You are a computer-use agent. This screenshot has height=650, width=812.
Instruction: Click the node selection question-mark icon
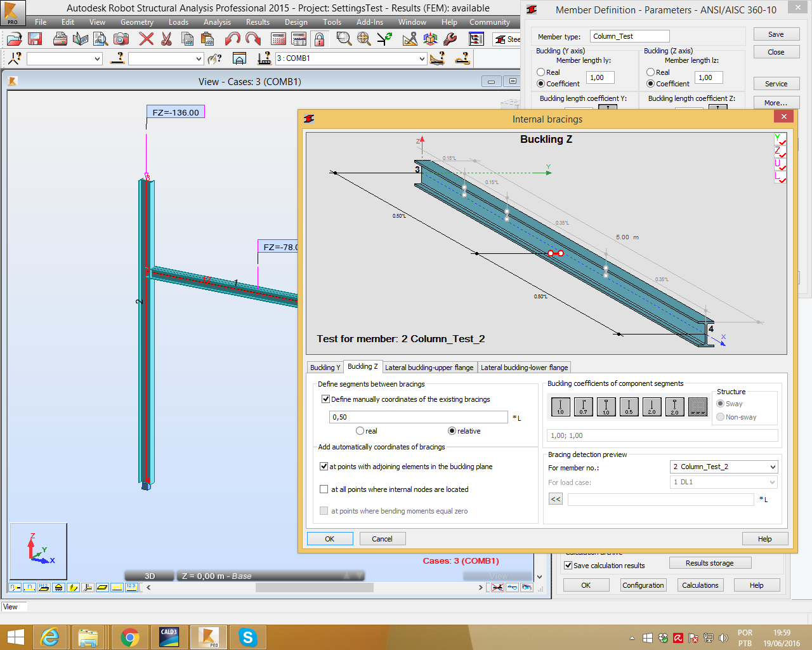(x=15, y=58)
